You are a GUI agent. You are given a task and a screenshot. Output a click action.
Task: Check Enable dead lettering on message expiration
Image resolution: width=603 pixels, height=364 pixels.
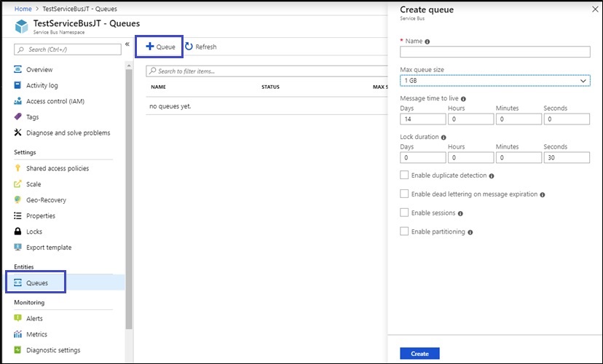point(404,194)
